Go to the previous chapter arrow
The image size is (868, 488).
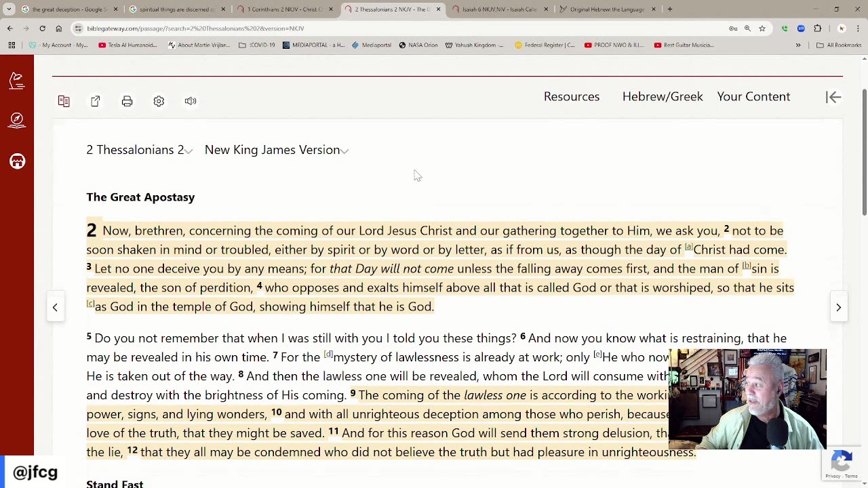pyautogui.click(x=55, y=308)
